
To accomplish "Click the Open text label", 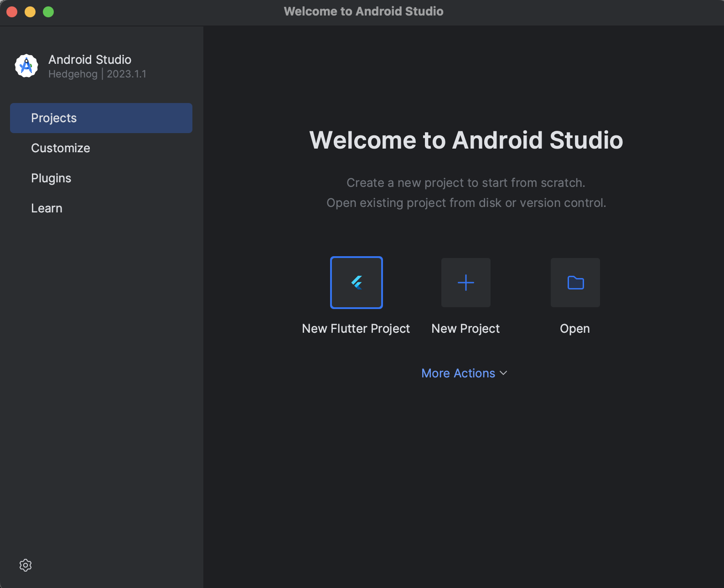I will coord(575,329).
